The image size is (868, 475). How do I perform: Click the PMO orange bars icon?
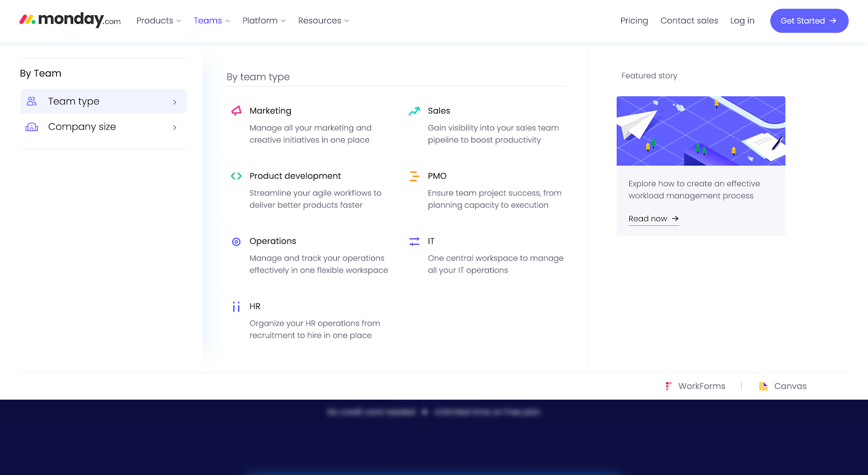pos(414,176)
